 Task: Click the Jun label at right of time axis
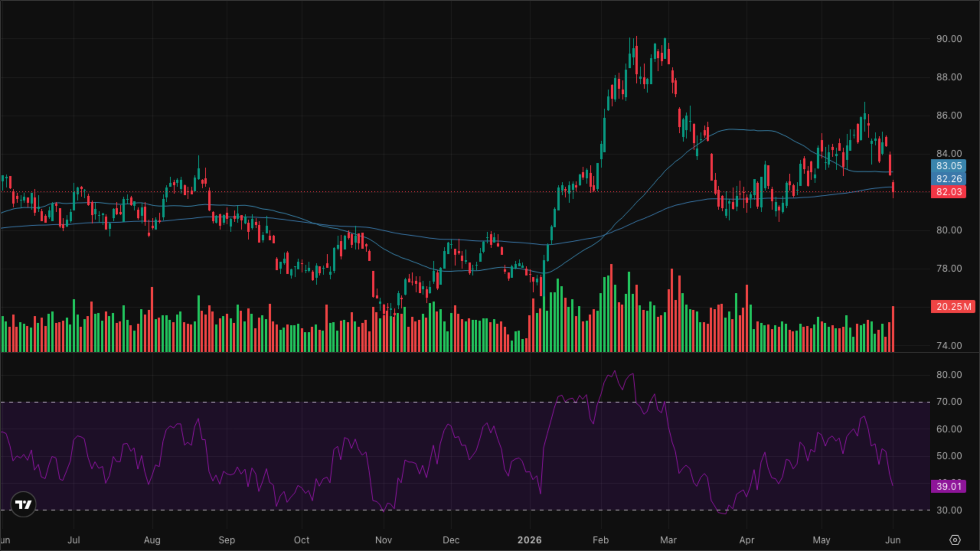(893, 540)
